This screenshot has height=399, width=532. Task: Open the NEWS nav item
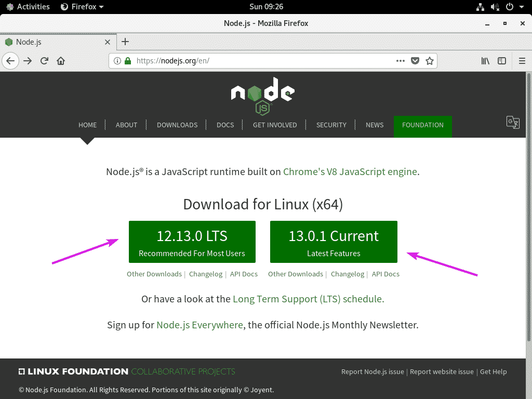[x=375, y=125]
